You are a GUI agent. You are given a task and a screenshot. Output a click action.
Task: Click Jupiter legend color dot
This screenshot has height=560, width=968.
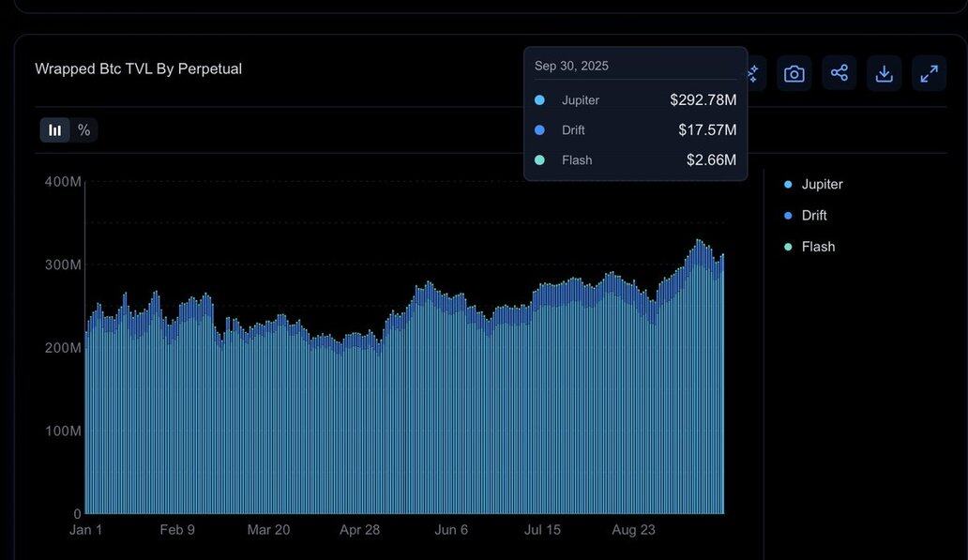(788, 185)
